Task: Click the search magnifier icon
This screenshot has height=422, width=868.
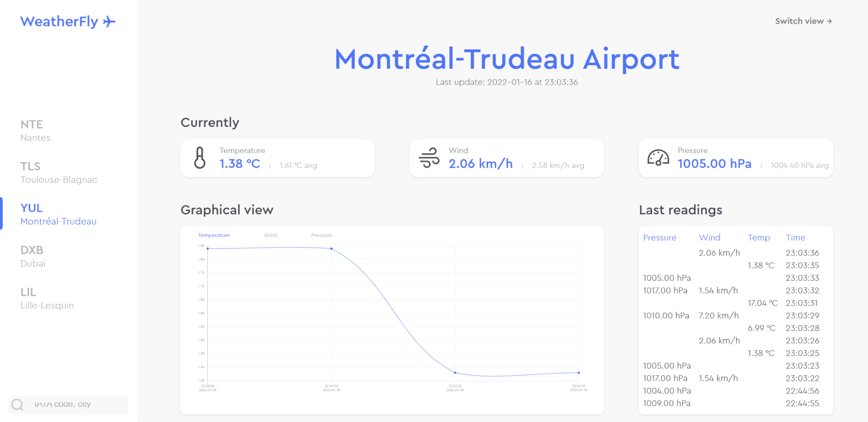Action: 18,405
